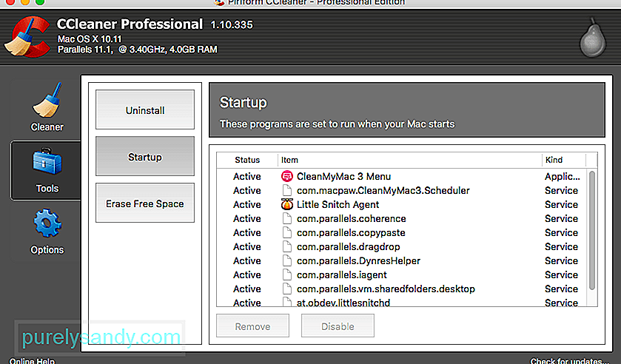Click the com.parallels.dragdrop file icon

click(286, 247)
